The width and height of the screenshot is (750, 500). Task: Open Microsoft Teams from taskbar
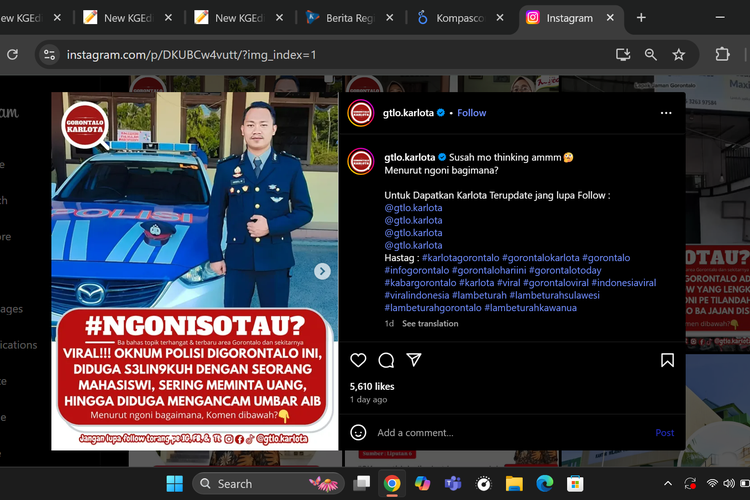coord(452,484)
